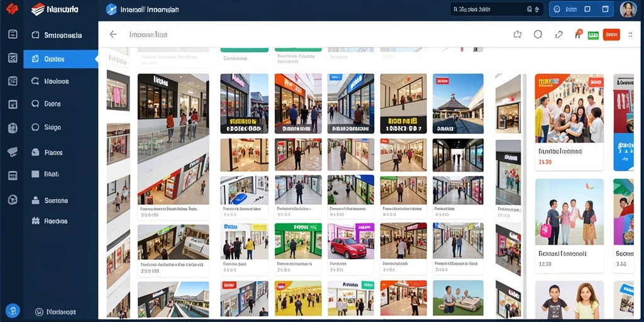644x322 pixels.
Task: Open the pagoda-roof building thumbnail
Action: coord(458,104)
